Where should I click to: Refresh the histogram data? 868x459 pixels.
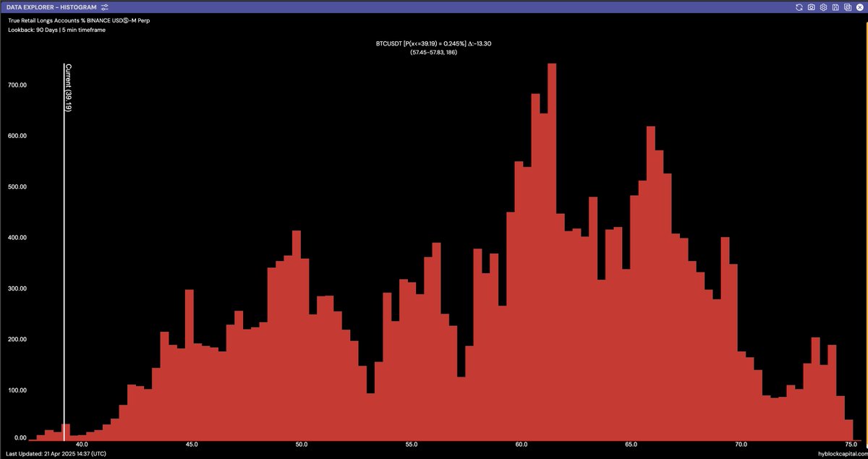coord(799,7)
